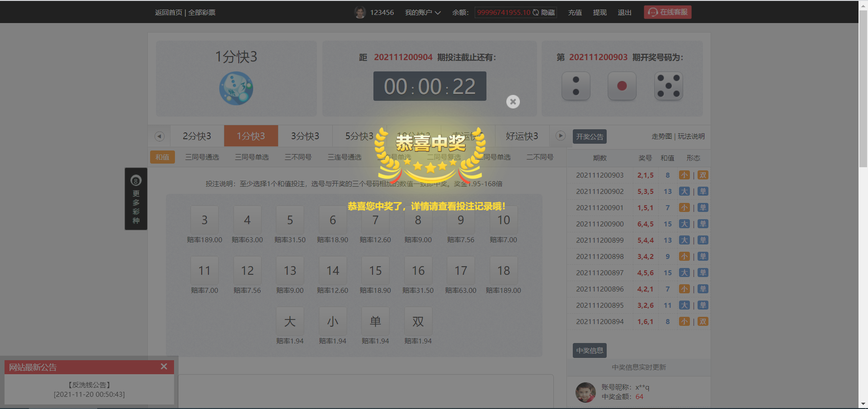Click the refresh balance icon beside the amount
The image size is (868, 409).
coord(536,12)
